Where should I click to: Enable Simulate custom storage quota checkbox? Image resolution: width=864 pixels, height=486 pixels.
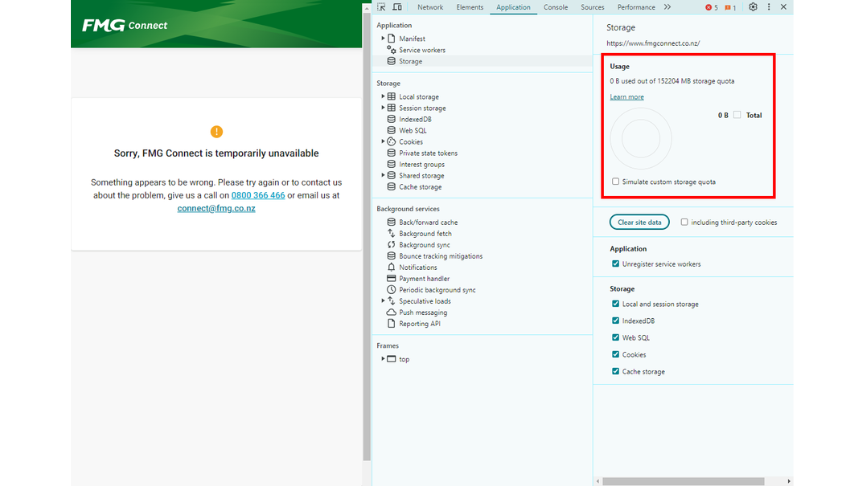pyautogui.click(x=615, y=181)
